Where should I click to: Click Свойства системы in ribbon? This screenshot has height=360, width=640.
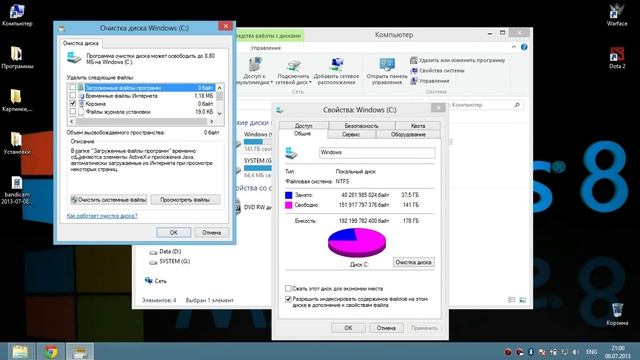pos(437,71)
